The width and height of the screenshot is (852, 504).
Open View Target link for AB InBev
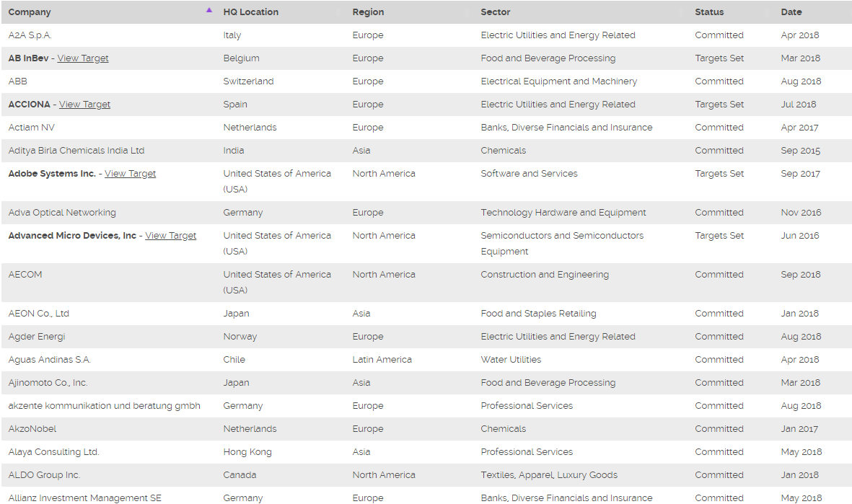point(83,58)
